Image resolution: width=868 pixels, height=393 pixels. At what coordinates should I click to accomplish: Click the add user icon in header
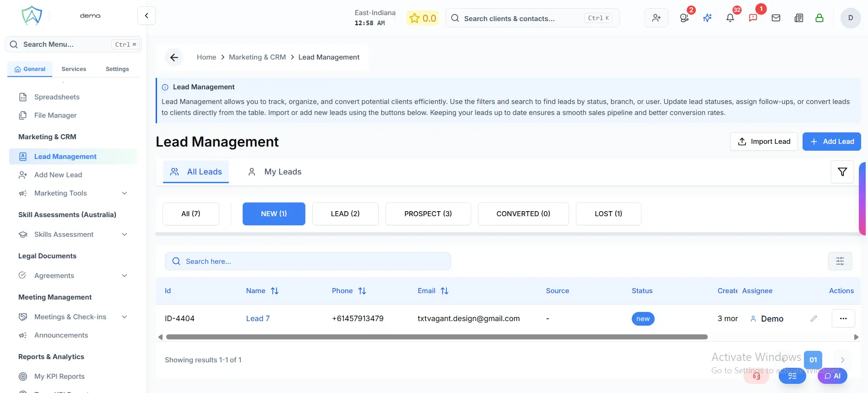pos(656,18)
